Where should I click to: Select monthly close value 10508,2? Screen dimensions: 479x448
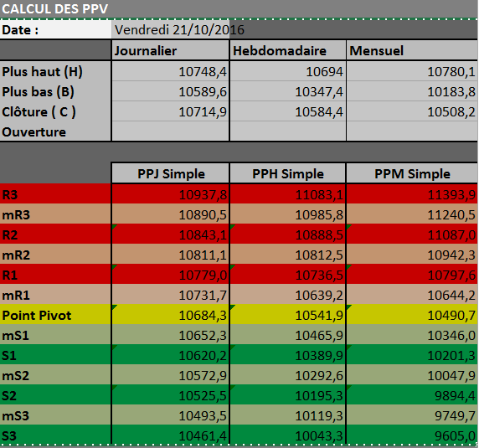[x=412, y=111]
